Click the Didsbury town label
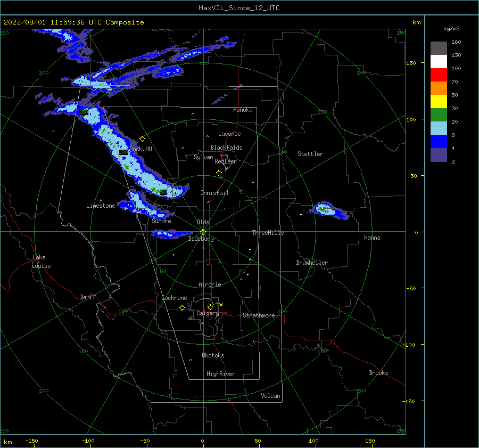 coord(201,239)
